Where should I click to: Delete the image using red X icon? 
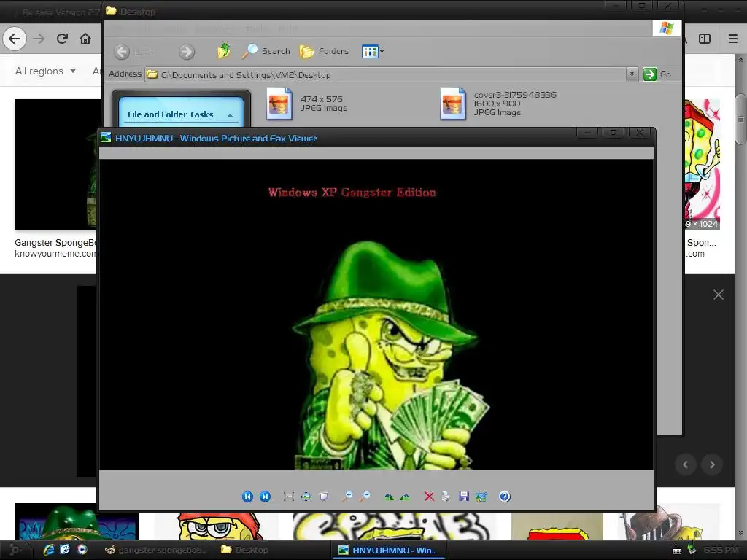tap(429, 497)
